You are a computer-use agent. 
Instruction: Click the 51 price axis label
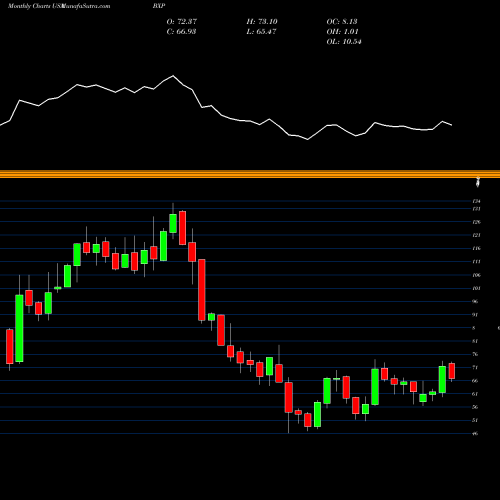point(476,420)
